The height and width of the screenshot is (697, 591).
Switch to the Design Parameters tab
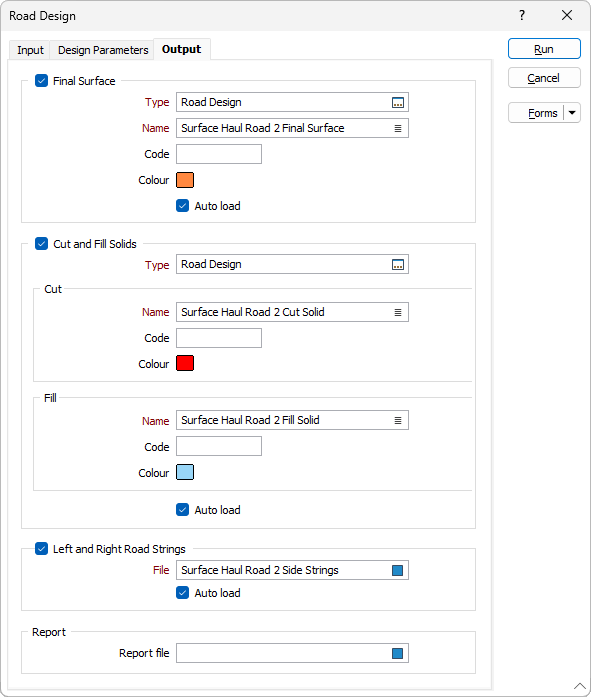(x=103, y=50)
